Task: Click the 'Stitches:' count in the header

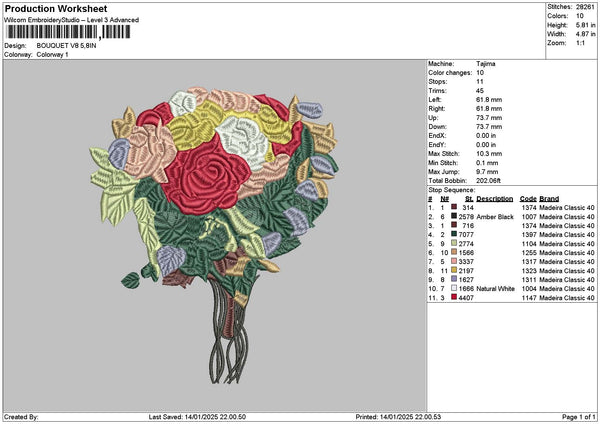Action: [585, 7]
